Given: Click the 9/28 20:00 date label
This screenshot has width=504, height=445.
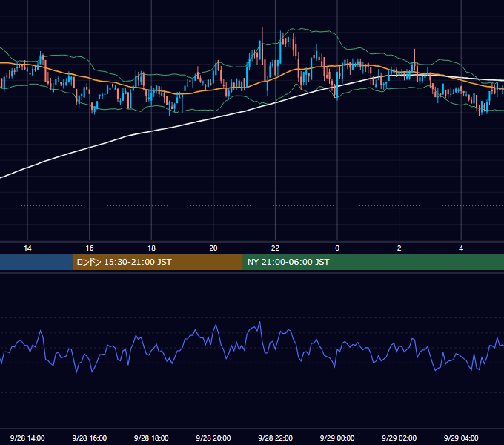Looking at the screenshot, I should click(213, 438).
